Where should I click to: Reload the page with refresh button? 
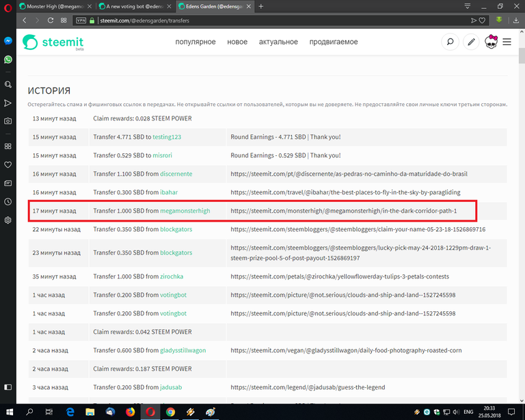point(51,21)
